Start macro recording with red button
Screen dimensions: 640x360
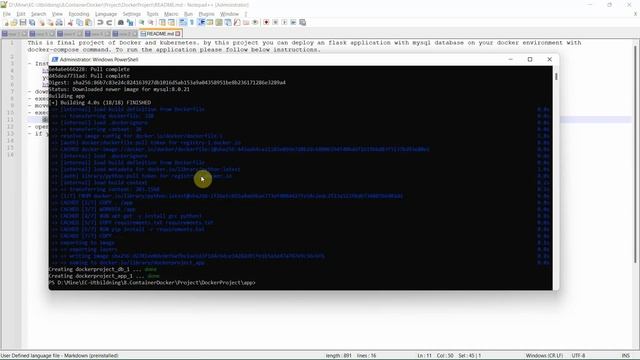266,22
